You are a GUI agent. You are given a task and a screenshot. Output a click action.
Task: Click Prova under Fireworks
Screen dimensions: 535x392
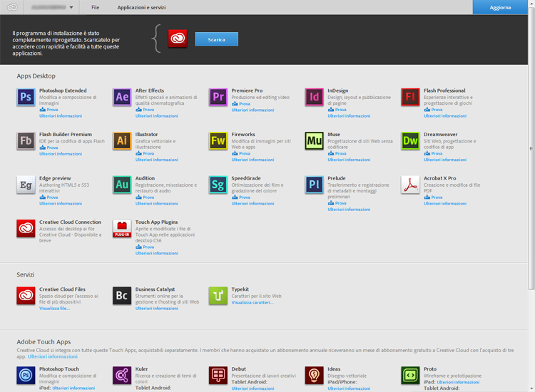(x=241, y=153)
